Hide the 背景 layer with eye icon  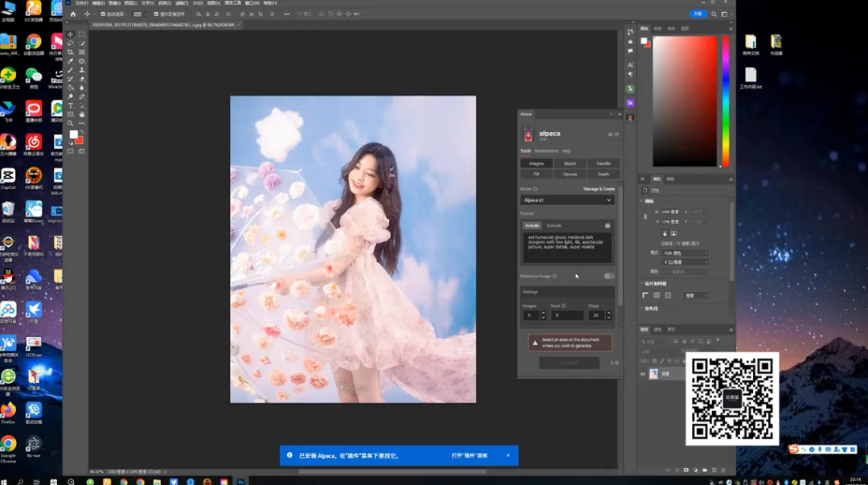pos(643,374)
